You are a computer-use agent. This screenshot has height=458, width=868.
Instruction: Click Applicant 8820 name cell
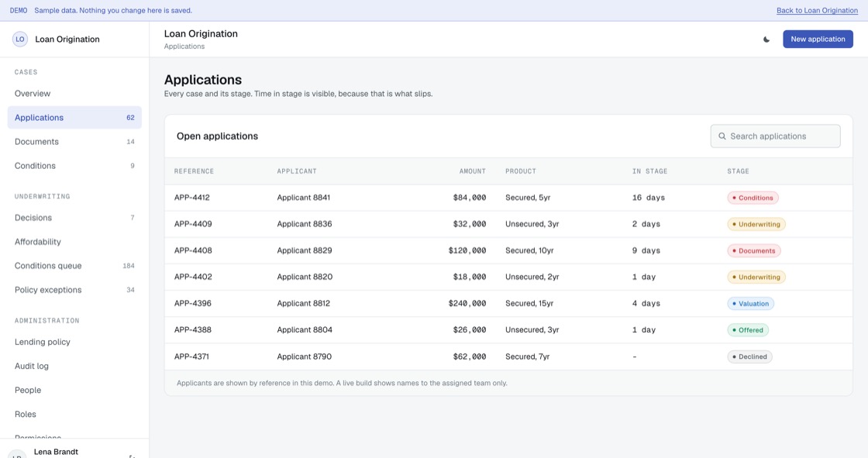point(305,277)
